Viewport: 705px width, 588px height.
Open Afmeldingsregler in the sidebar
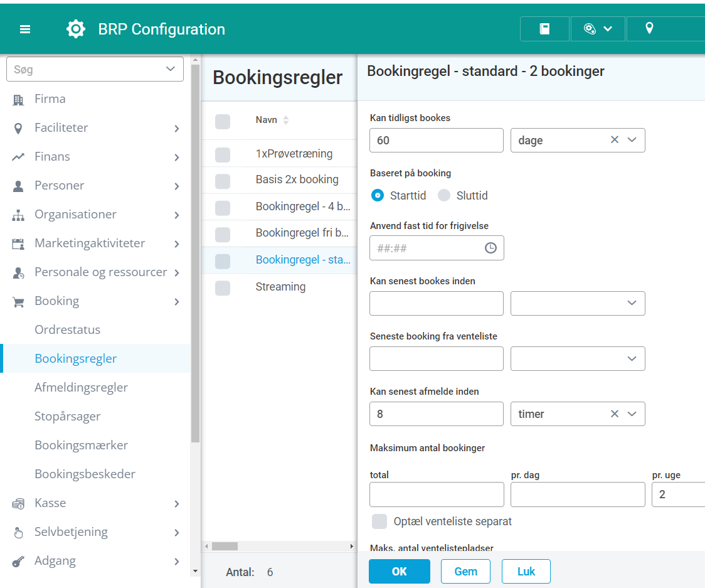(x=81, y=387)
